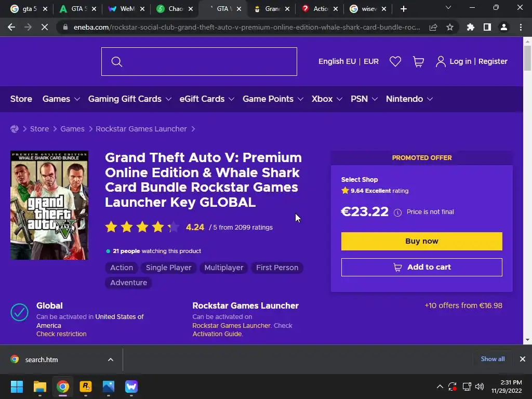
Task: Click the browser address bar URL
Action: click(x=247, y=27)
